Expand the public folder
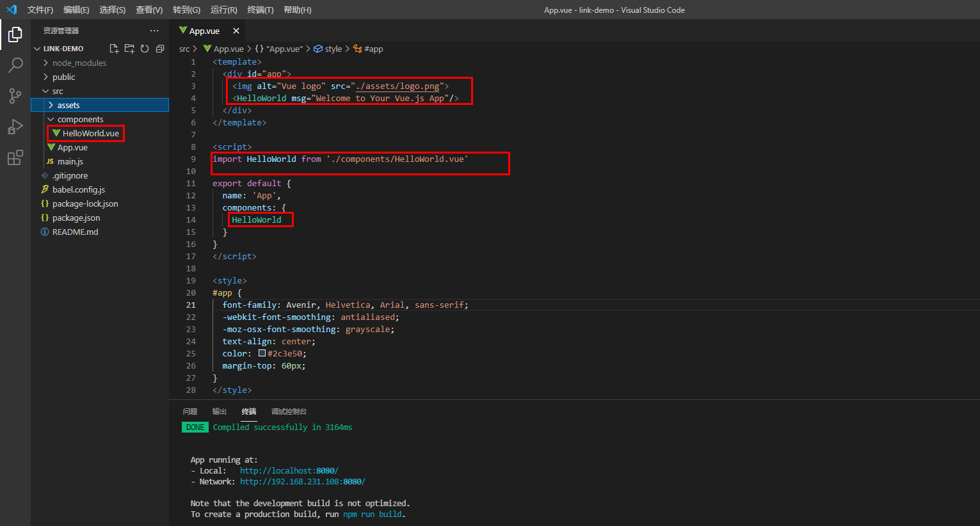Viewport: 980px width, 526px height. (x=45, y=77)
